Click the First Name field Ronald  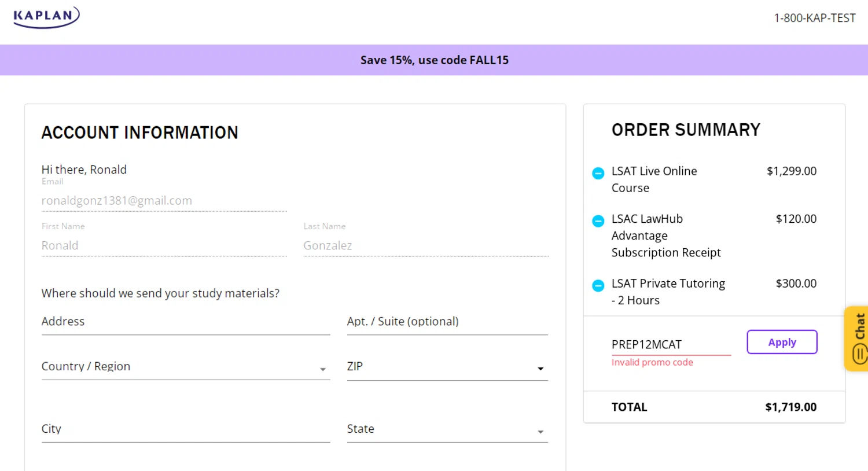click(x=164, y=245)
